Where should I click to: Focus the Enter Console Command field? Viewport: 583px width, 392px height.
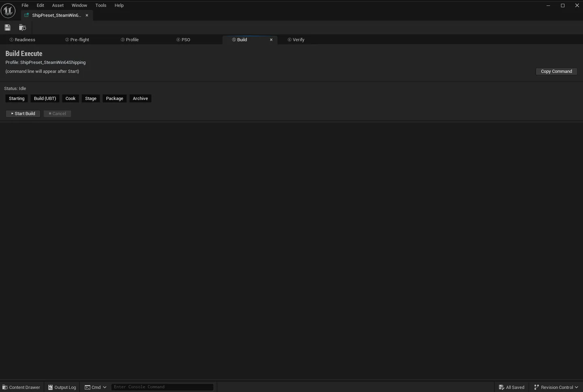point(162,387)
